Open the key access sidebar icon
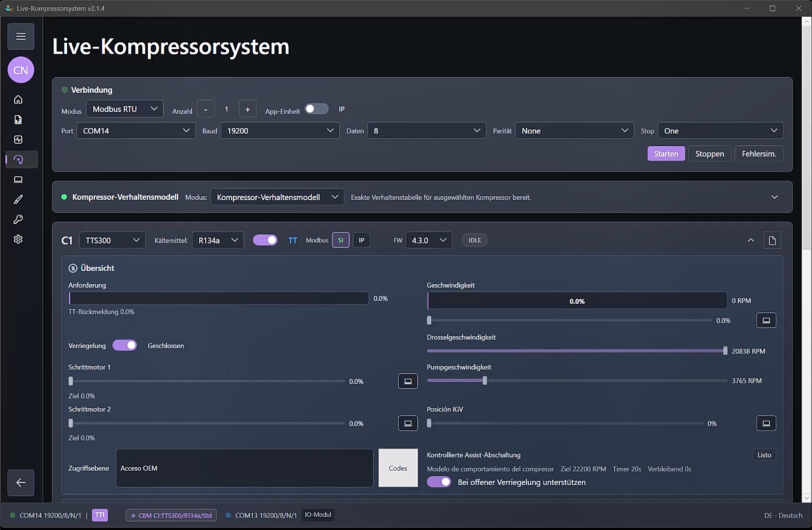Image resolution: width=812 pixels, height=530 pixels. coord(18,219)
